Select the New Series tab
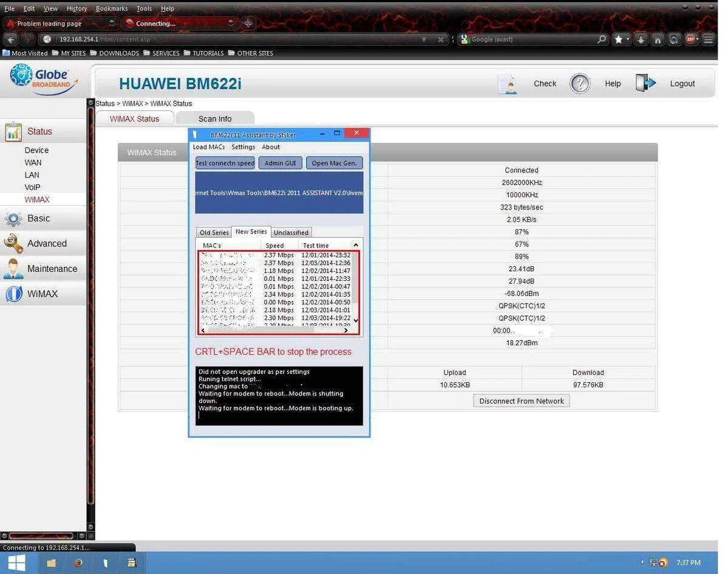 pyautogui.click(x=251, y=232)
